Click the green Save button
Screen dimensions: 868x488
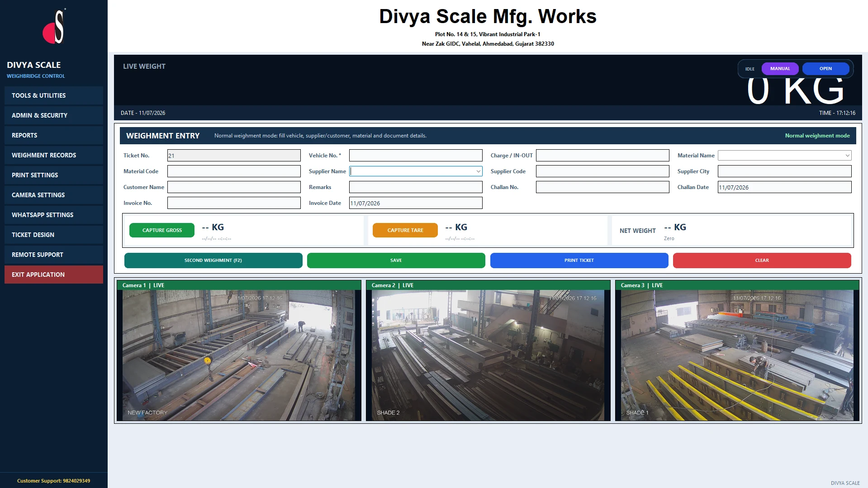click(396, 261)
